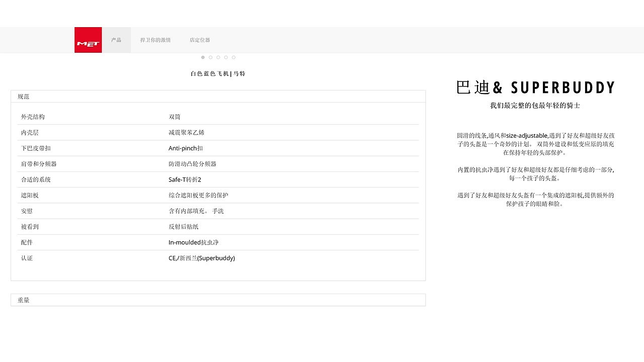Select the fifth carousel dot
Image resolution: width=644 pixels, height=362 pixels.
[233, 57]
